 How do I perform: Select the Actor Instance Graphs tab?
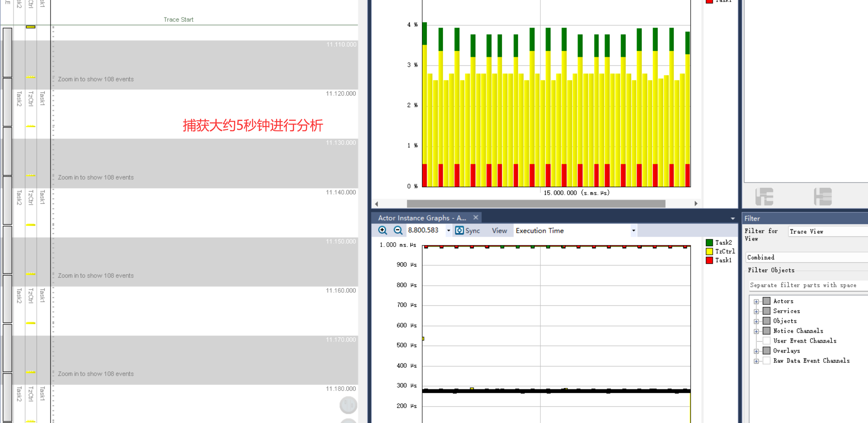[x=422, y=218]
